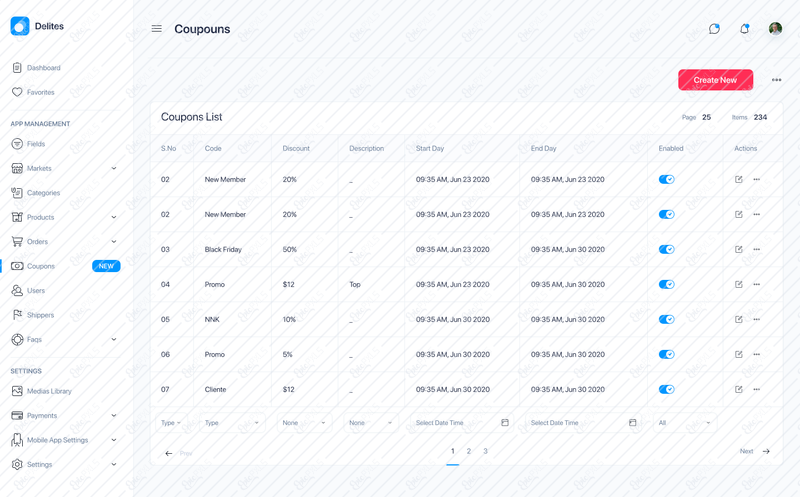
Task: Disable the NNK coupon toggle
Action: (x=666, y=319)
